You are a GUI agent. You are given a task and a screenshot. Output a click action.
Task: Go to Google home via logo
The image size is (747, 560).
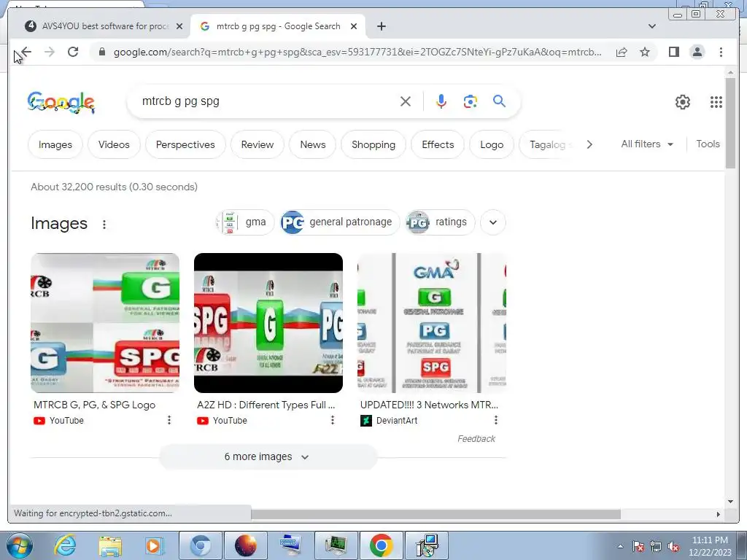(x=61, y=102)
